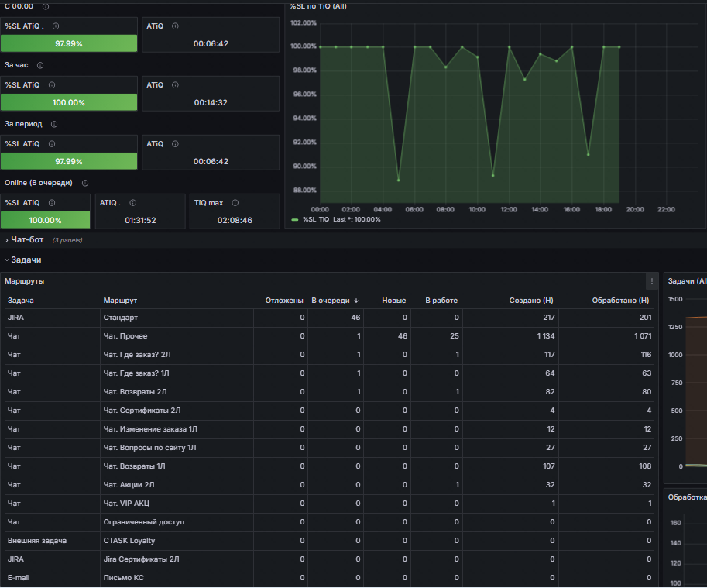Select the 'Чат. Прочее' table row
This screenshot has height=588, width=707.
coord(329,336)
